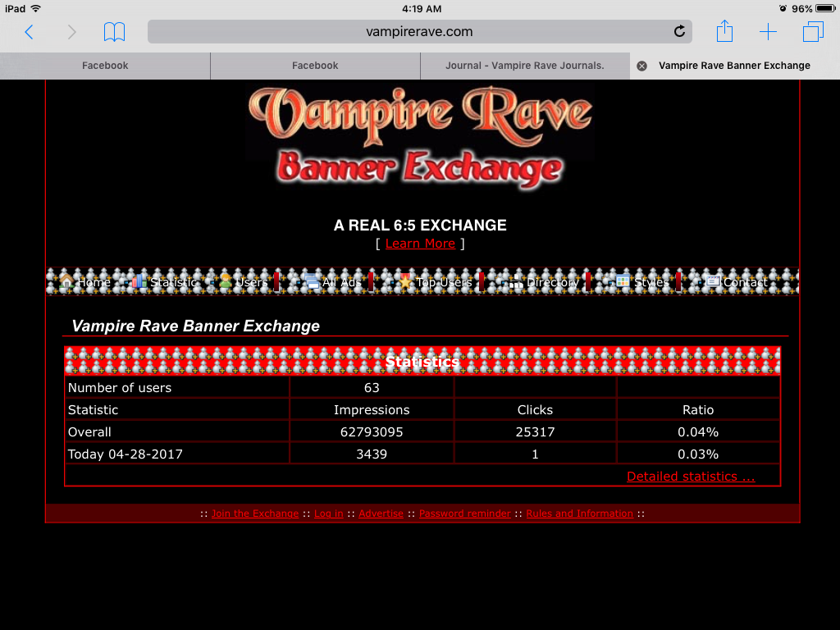The height and width of the screenshot is (630, 840).
Task: Open the share sheet icon
Action: 724,31
